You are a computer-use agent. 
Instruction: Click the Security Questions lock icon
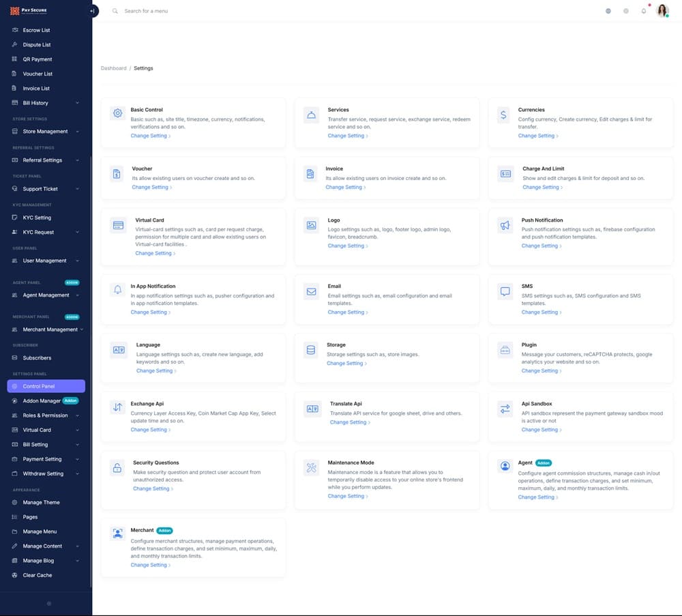pyautogui.click(x=117, y=467)
